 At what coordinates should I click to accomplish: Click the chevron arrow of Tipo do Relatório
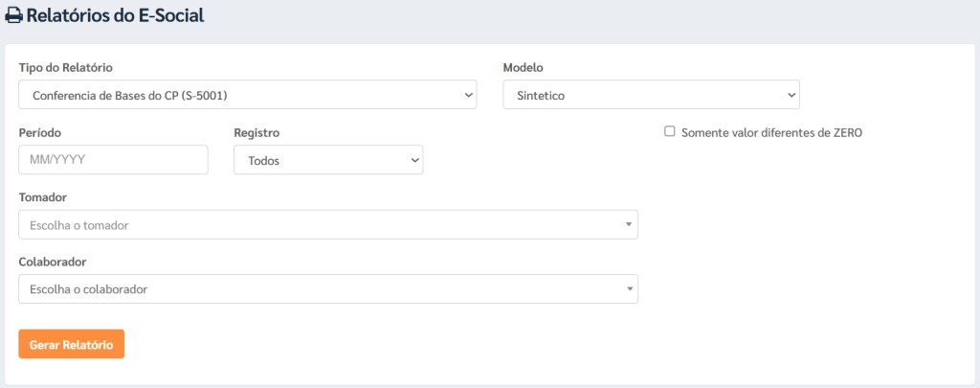coord(468,95)
